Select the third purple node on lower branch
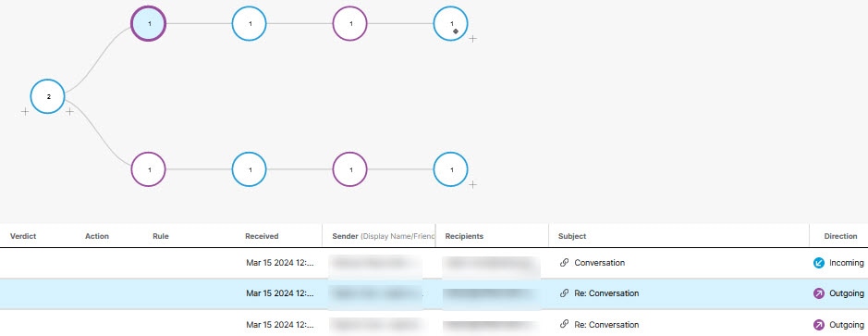 [x=349, y=169]
